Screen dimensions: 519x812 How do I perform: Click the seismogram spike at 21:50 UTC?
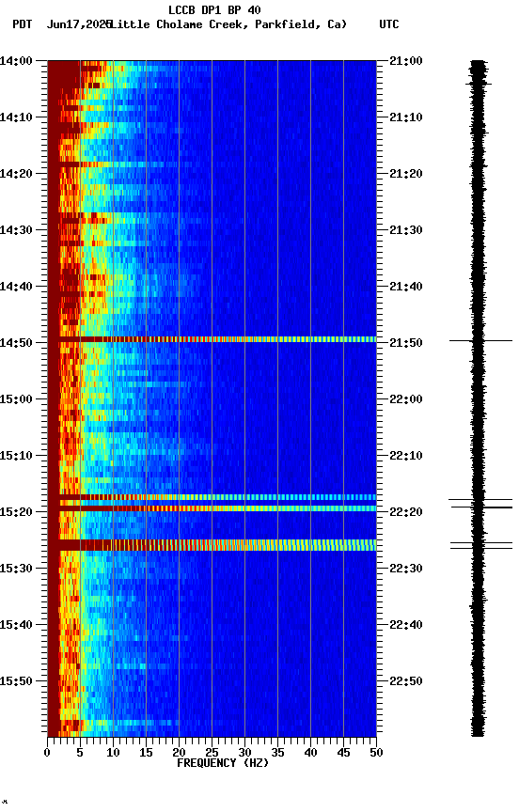(480, 341)
